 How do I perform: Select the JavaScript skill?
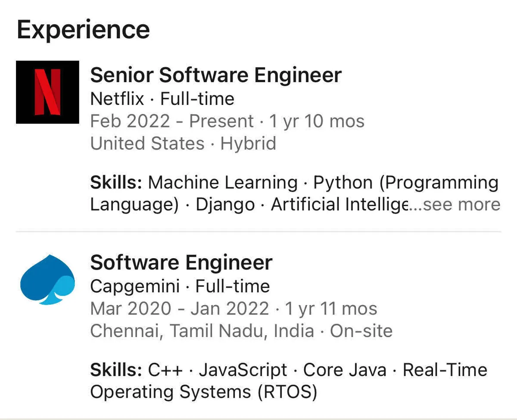(x=243, y=370)
